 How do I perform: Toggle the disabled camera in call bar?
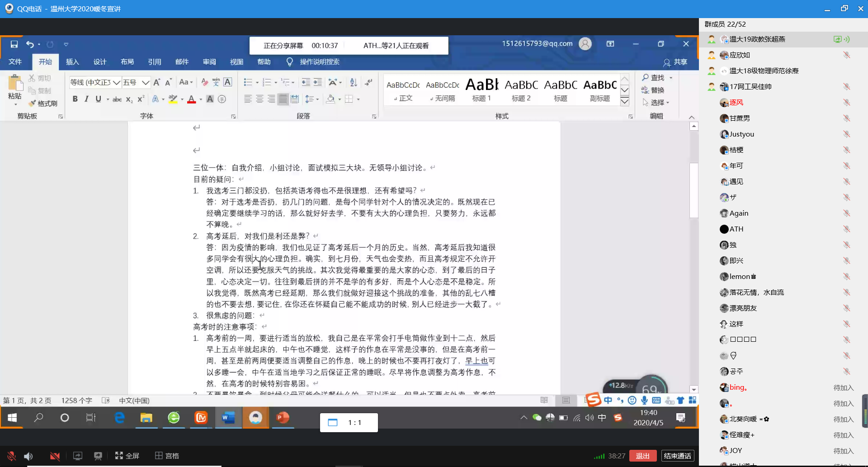point(55,456)
